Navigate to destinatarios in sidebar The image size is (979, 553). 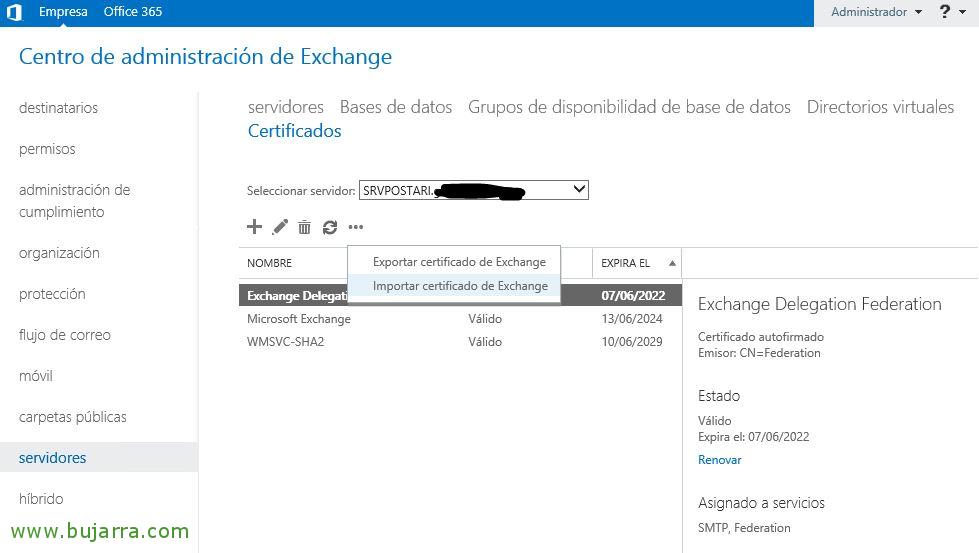[x=58, y=108]
